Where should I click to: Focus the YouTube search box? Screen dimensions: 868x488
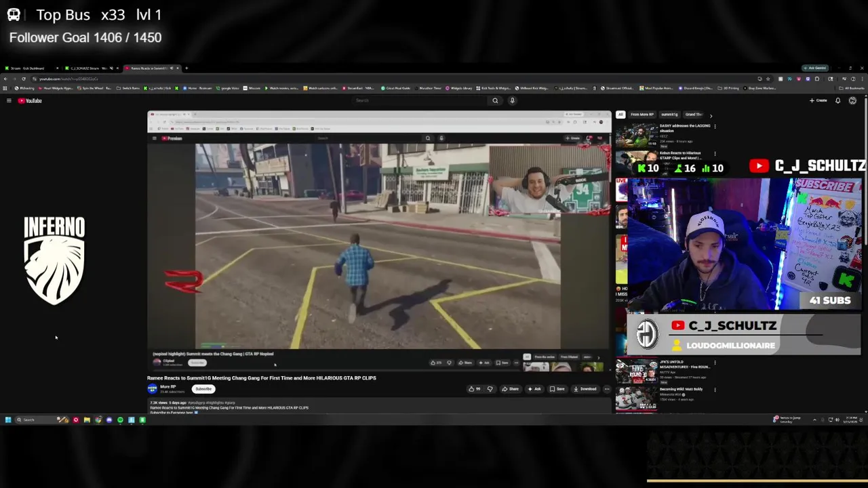420,100
